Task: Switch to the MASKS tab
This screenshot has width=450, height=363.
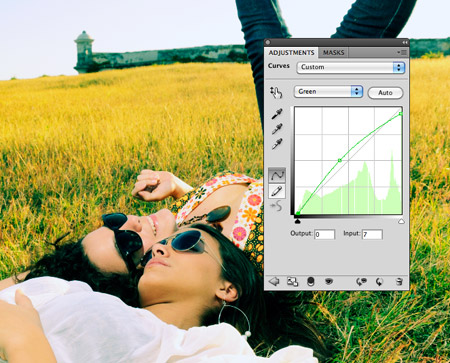Action: (x=333, y=53)
